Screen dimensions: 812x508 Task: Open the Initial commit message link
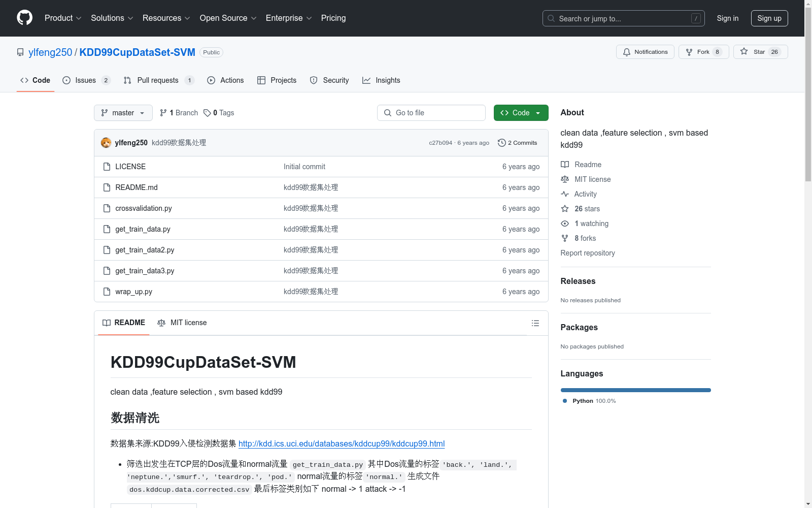tap(304, 167)
